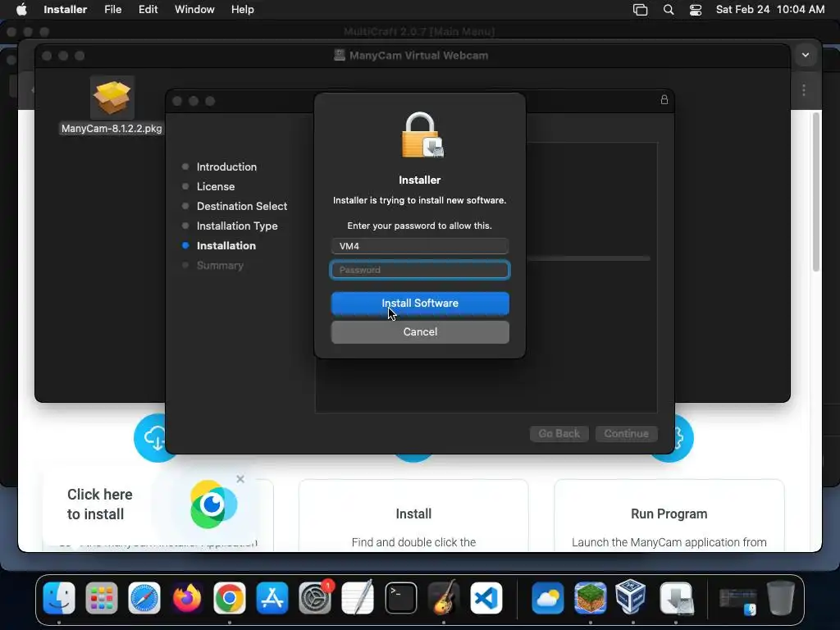840x630 pixels.
Task: Select the License step in installer sidebar
Action: [x=216, y=186]
